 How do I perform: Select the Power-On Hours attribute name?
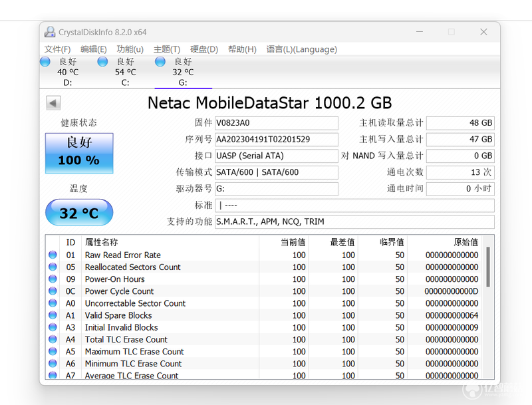114,279
